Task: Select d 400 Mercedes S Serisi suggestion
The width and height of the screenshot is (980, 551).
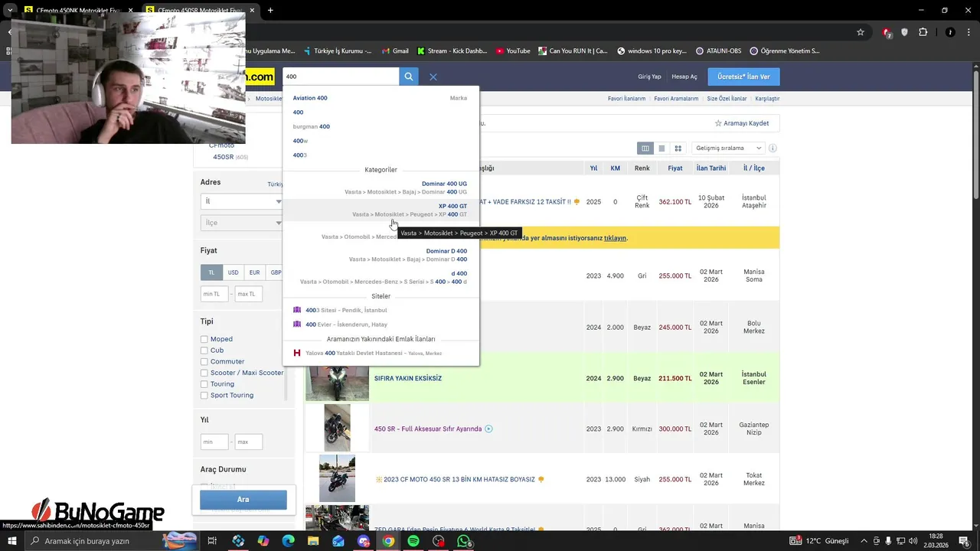Action: (x=381, y=277)
